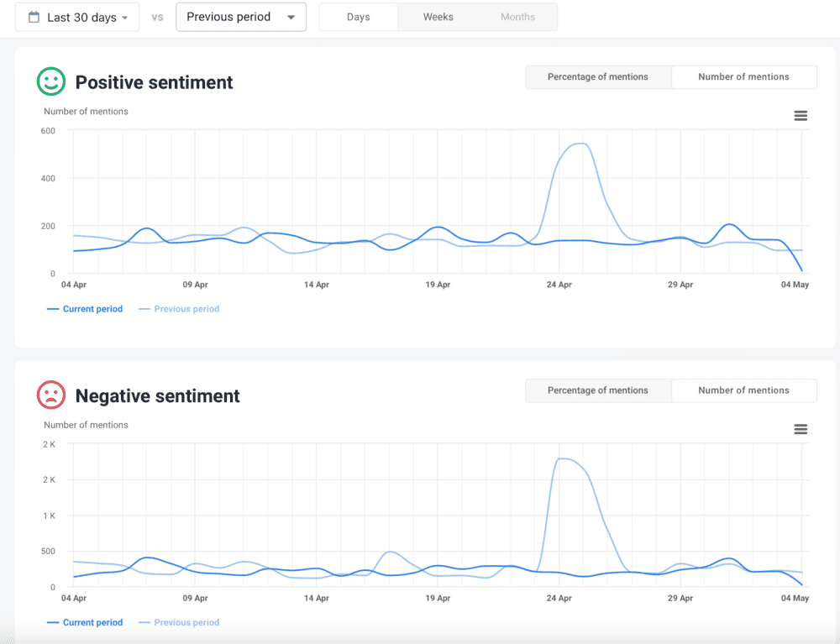Click the previous period peak in Positive chart
840x644 pixels.
581,144
